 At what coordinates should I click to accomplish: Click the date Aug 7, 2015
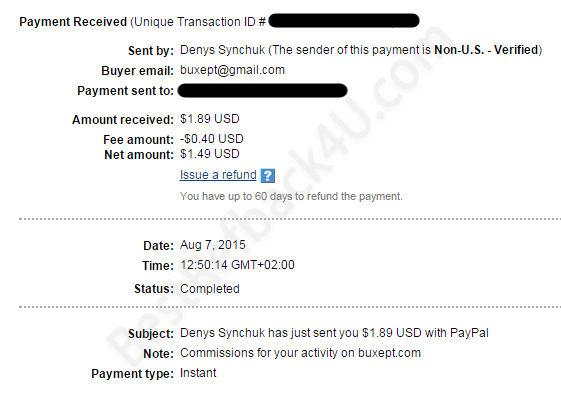coord(213,245)
